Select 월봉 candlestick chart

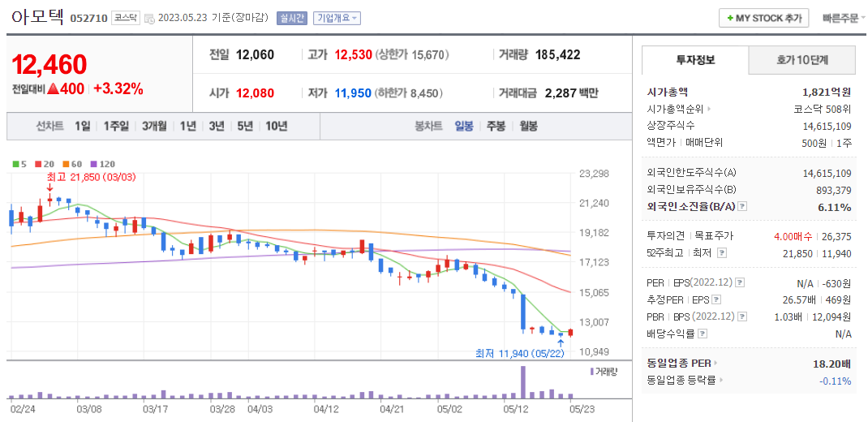click(x=528, y=127)
